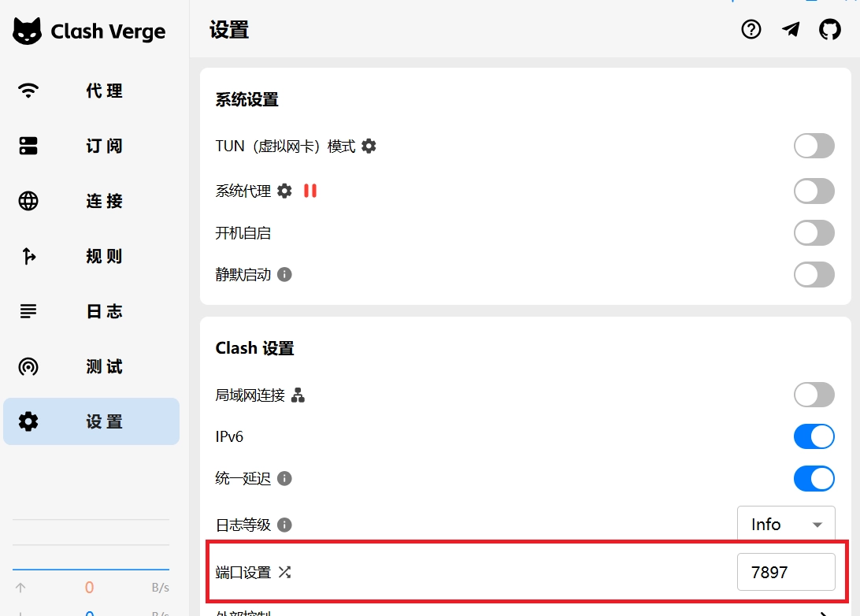Click the 开机自启 label text

[243, 232]
